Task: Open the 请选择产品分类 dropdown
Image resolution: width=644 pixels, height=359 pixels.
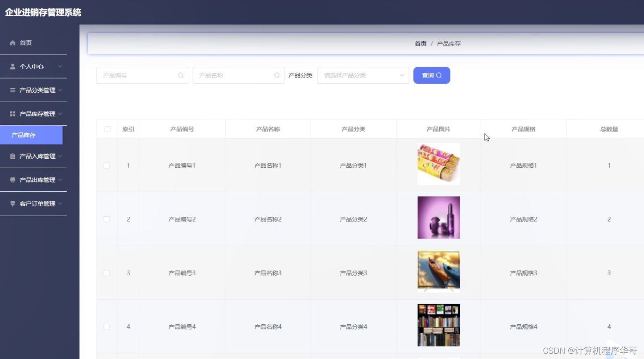Action: click(x=363, y=75)
